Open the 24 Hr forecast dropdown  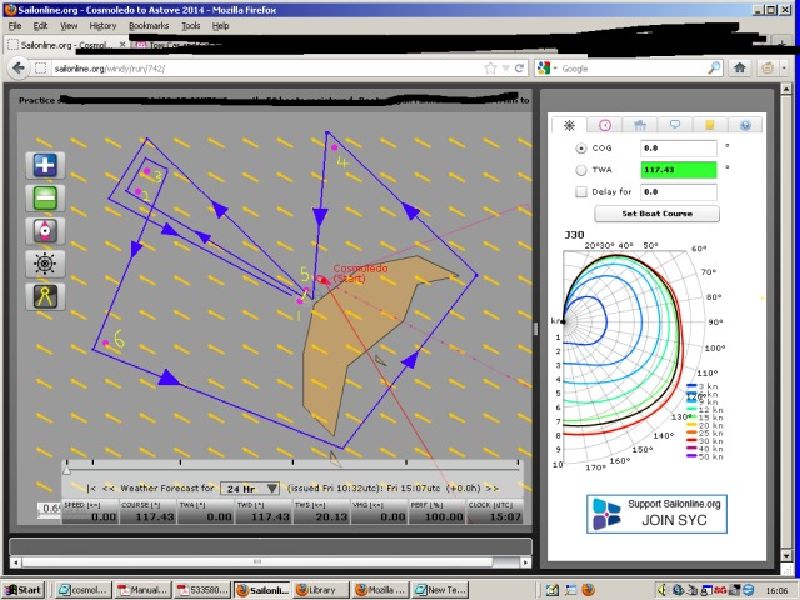tap(250, 488)
